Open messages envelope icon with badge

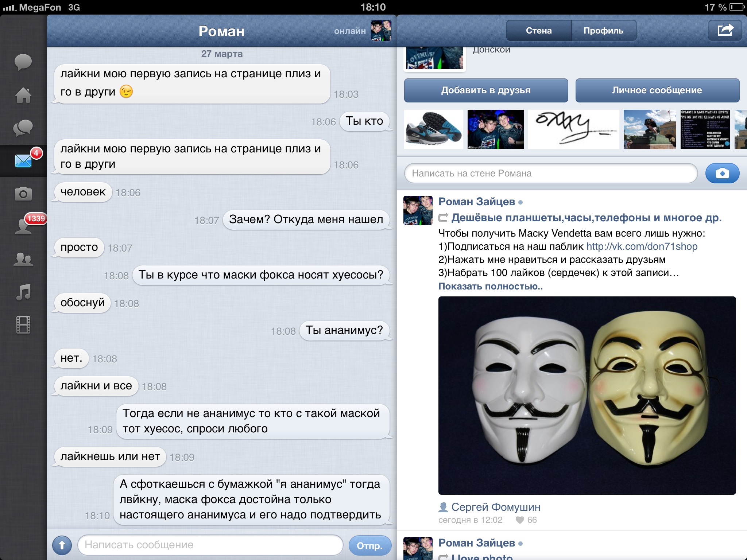pos(24,160)
